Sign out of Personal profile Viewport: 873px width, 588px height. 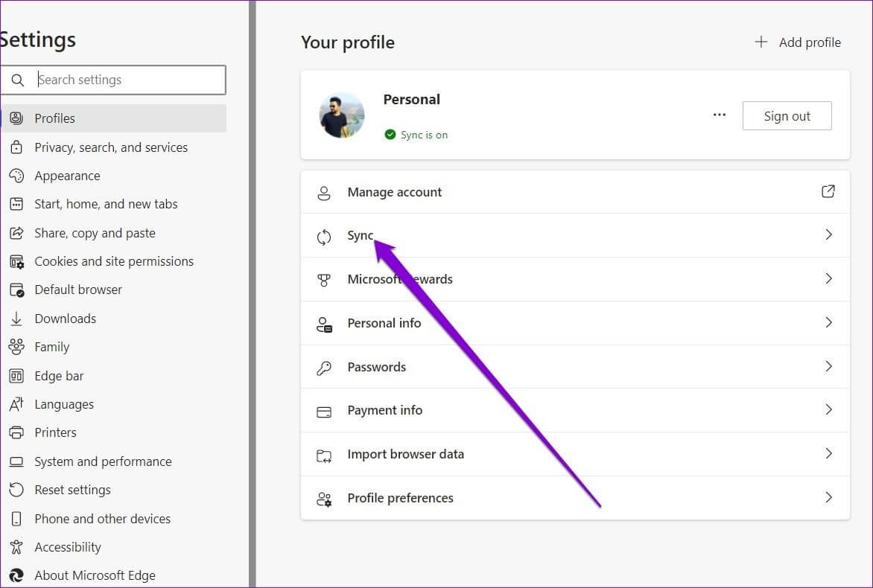787,115
